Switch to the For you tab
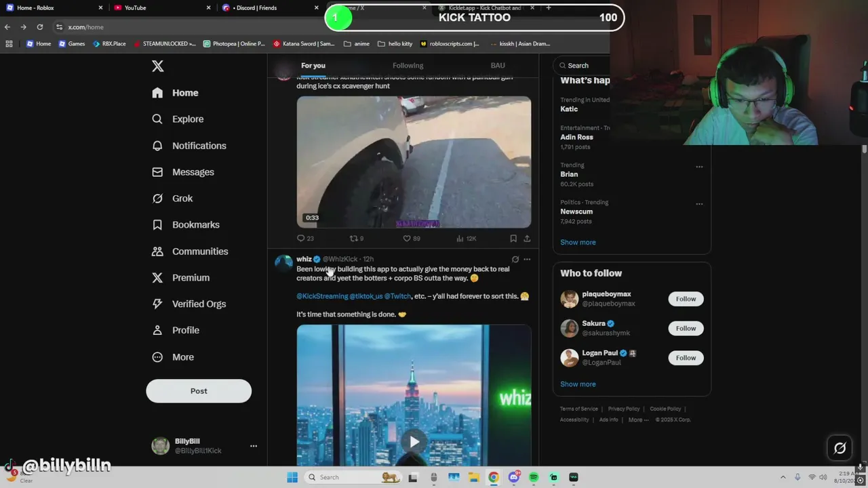 coord(313,66)
